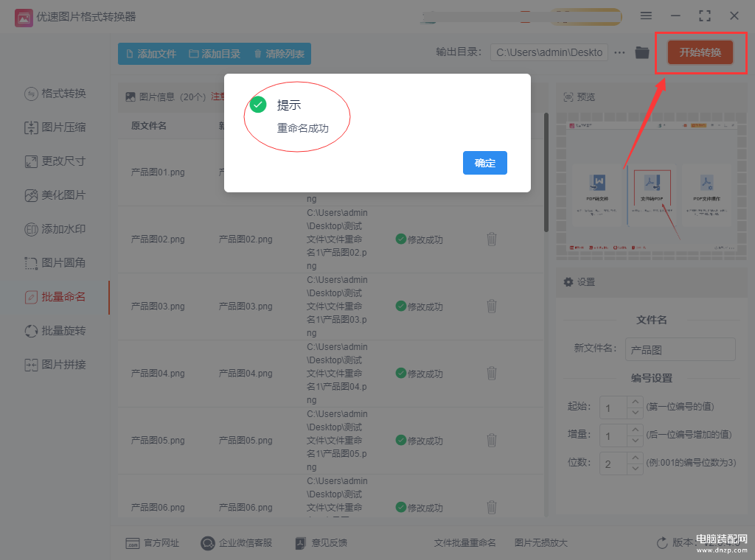Screen dimensions: 755x560
Task: Increase the 位数 value with up arrow
Action: (x=635, y=458)
